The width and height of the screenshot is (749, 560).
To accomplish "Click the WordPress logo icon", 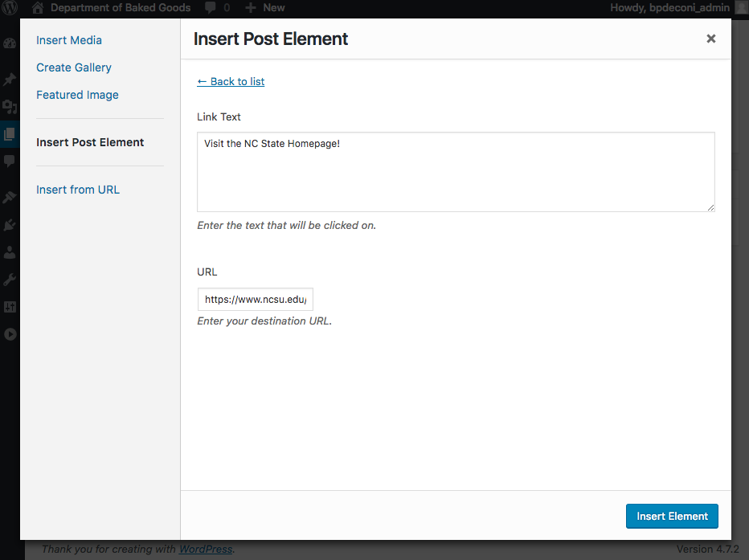I will point(10,8).
